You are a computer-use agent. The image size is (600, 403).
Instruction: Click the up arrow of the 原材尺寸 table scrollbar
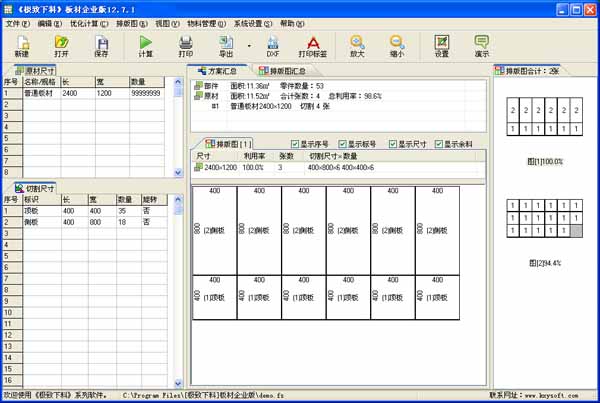[x=178, y=82]
